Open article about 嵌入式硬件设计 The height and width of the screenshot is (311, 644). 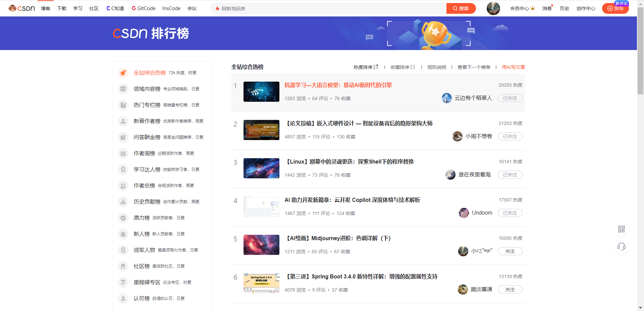click(359, 124)
